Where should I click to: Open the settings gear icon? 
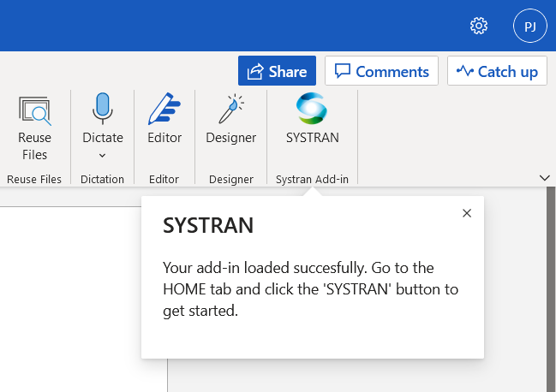(x=479, y=26)
